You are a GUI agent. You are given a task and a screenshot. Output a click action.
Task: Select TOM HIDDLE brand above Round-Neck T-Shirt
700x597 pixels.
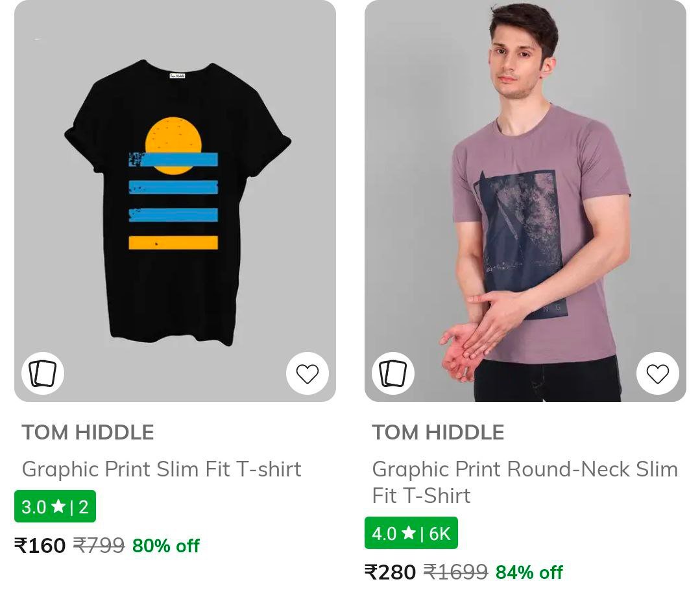[x=438, y=432]
